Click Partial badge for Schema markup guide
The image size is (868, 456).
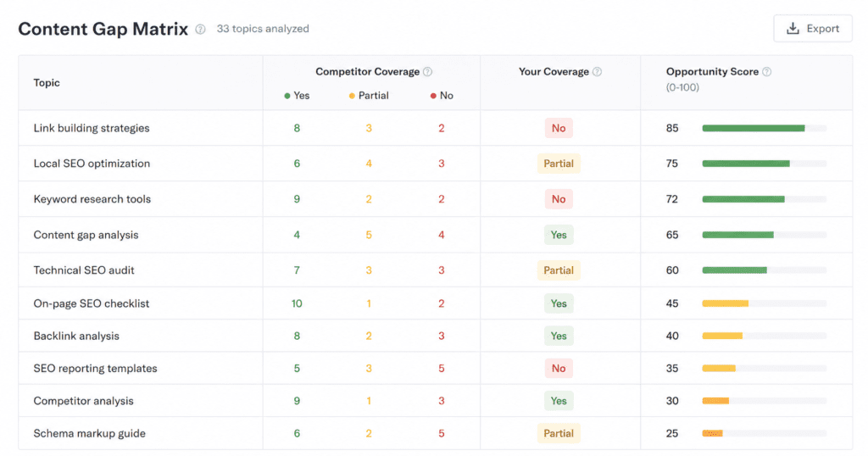click(x=559, y=434)
